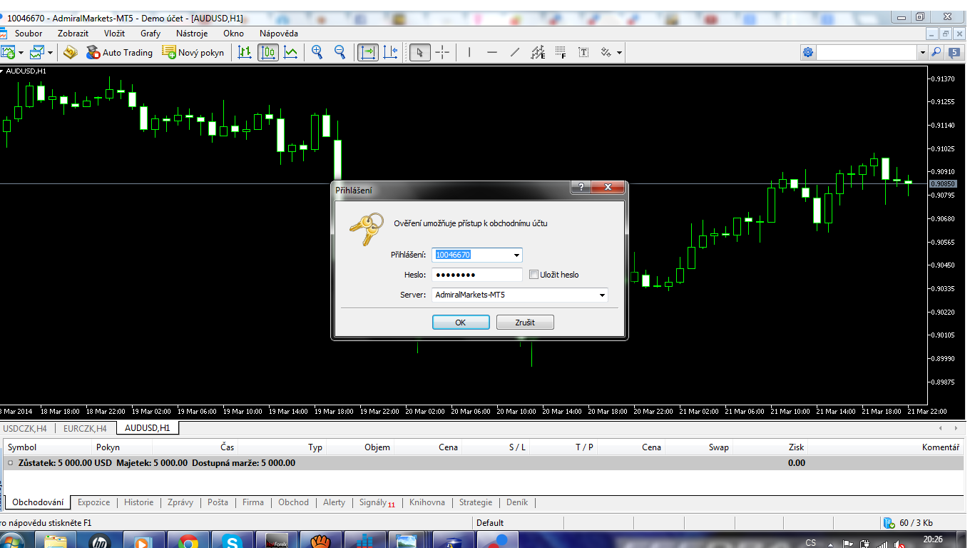Confirm login with OK button

pos(461,323)
